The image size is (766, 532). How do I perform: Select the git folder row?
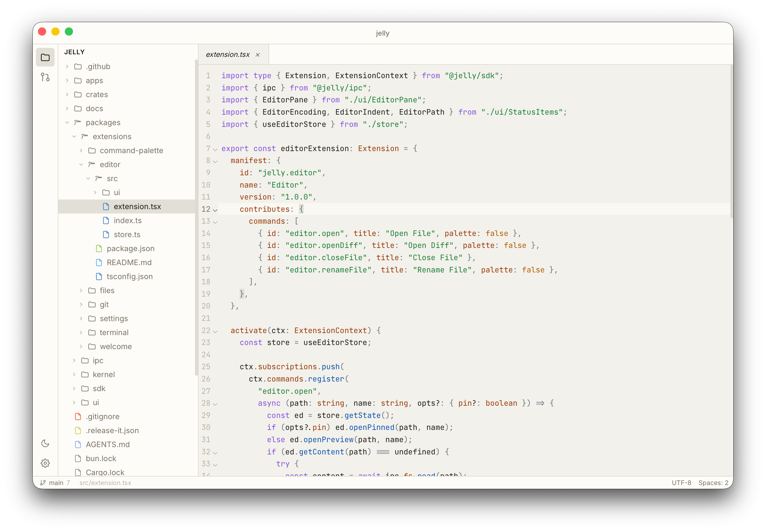coord(127,304)
